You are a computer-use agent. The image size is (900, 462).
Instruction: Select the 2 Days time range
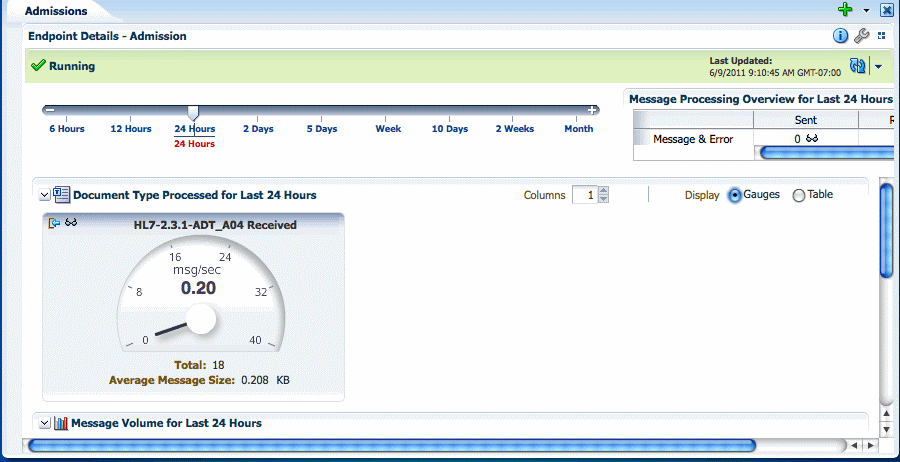point(258,129)
